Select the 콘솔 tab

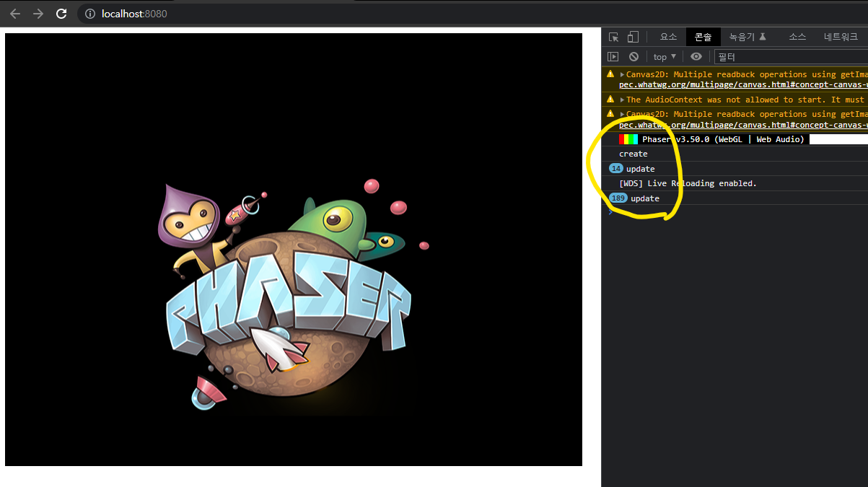click(703, 37)
